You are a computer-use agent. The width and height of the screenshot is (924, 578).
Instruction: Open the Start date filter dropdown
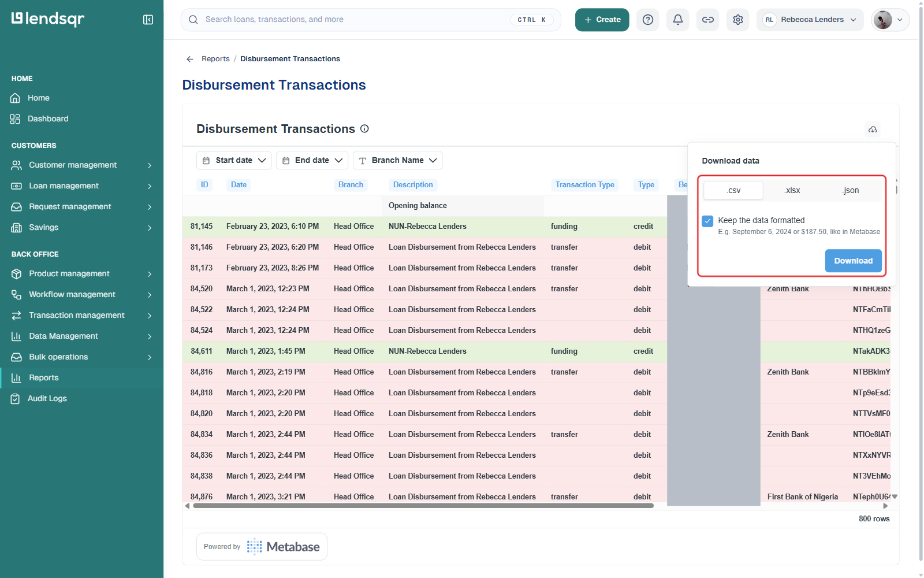point(234,161)
